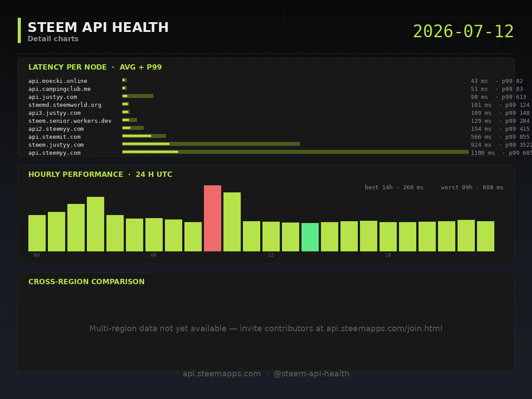Click the 101 ms p99 124 value
The width and height of the screenshot is (532, 399).
tap(500, 105)
